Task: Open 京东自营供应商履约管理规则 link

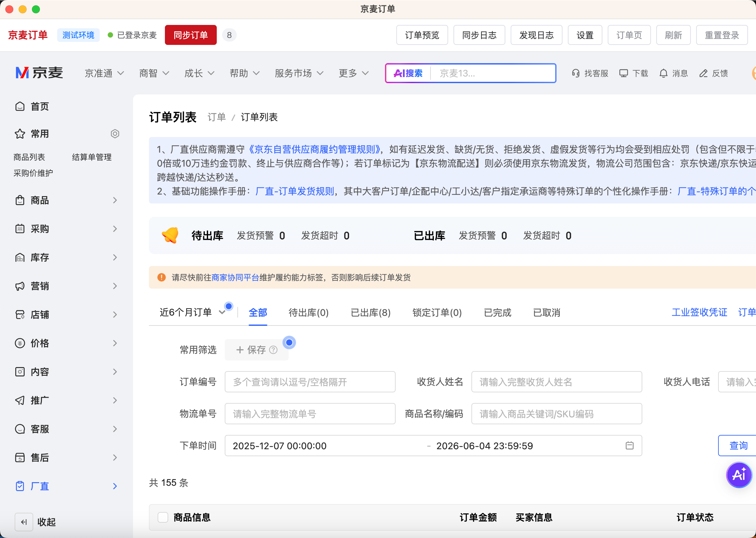Action: [x=315, y=149]
